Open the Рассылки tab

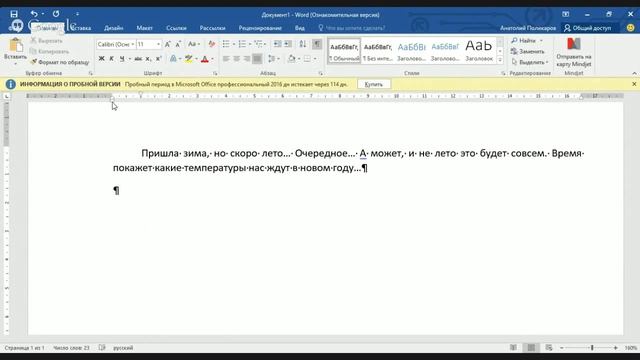tap(212, 28)
